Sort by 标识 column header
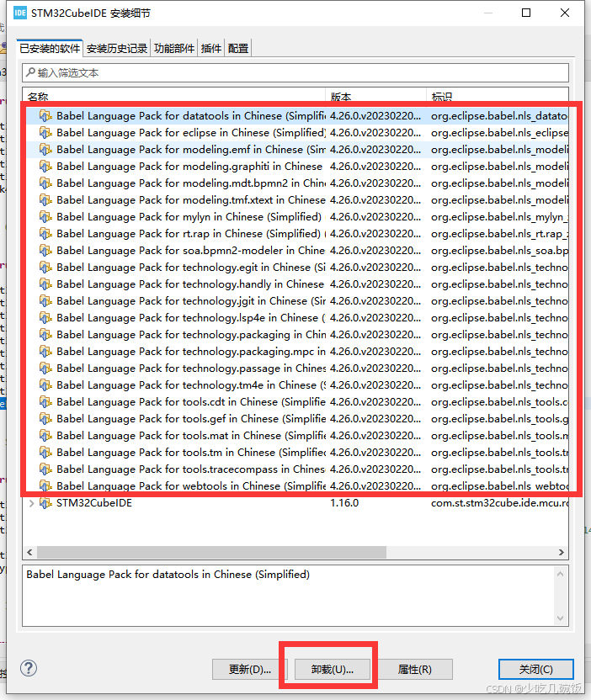591x700 pixels. 498,97
